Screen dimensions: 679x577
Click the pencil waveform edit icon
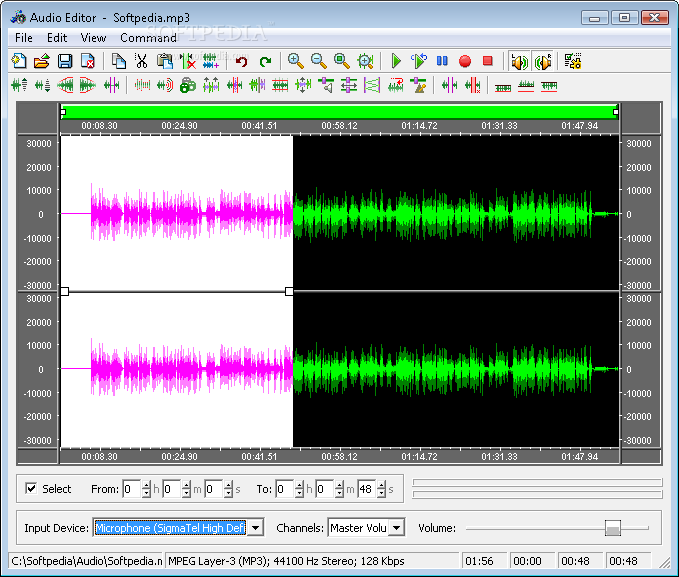click(x=419, y=85)
